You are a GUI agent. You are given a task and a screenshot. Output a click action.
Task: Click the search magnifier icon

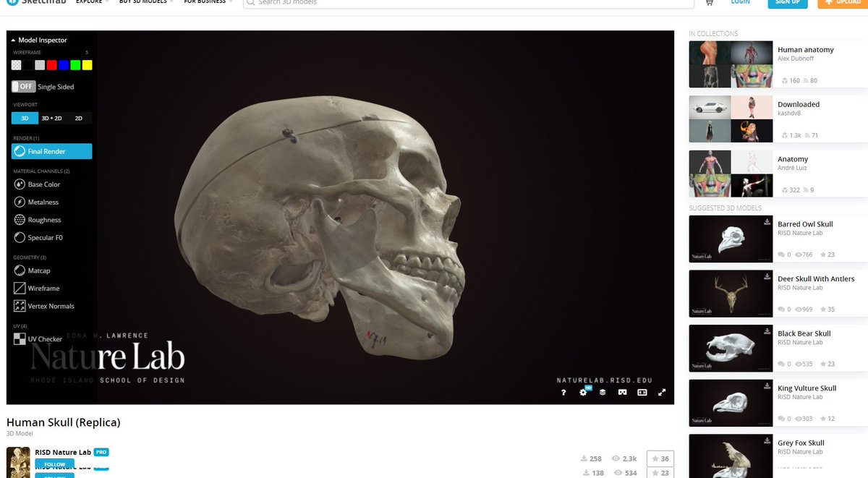click(250, 2)
